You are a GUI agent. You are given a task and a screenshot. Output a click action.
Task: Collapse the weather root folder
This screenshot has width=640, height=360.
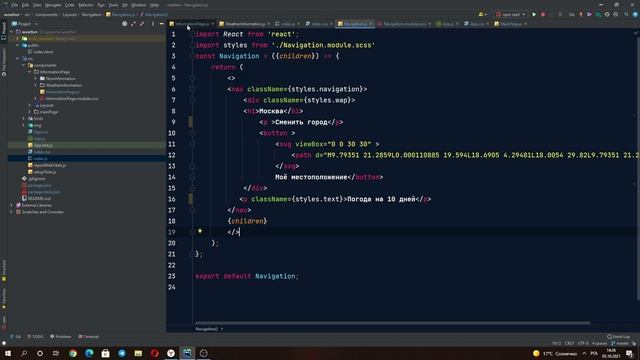point(12,32)
